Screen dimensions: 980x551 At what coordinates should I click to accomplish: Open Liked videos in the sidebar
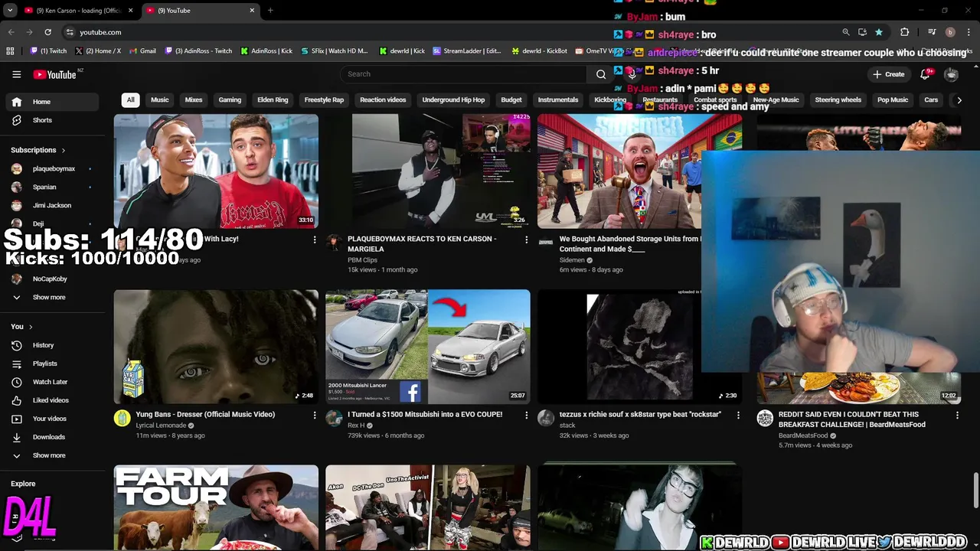click(x=50, y=400)
